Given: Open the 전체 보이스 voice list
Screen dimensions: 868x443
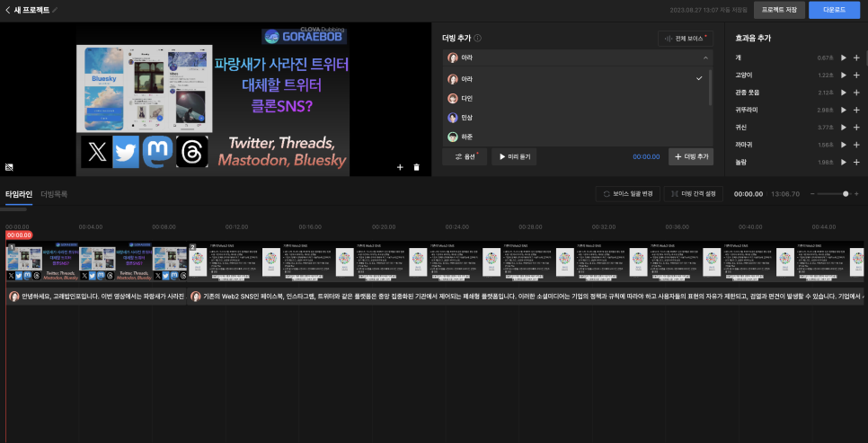Looking at the screenshot, I should (686, 39).
